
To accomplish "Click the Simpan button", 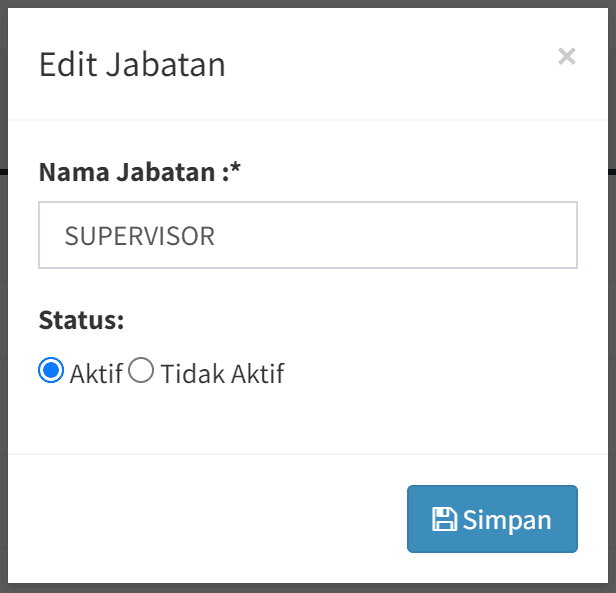I will tap(492, 519).
